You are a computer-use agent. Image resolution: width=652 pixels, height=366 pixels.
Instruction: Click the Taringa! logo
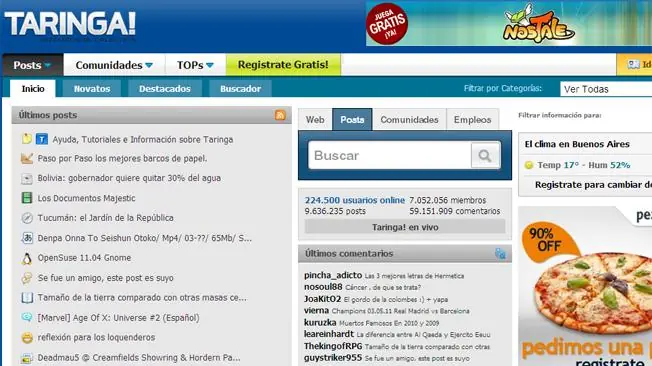70,24
